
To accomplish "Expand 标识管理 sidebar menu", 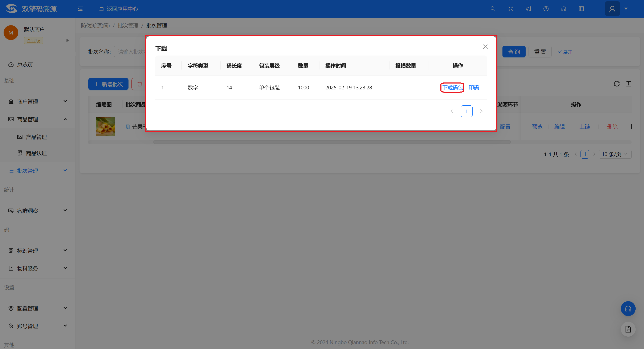I will pyautogui.click(x=37, y=251).
